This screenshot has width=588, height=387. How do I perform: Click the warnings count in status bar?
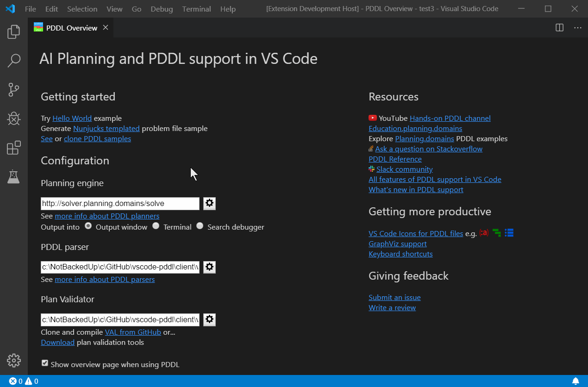(x=31, y=381)
